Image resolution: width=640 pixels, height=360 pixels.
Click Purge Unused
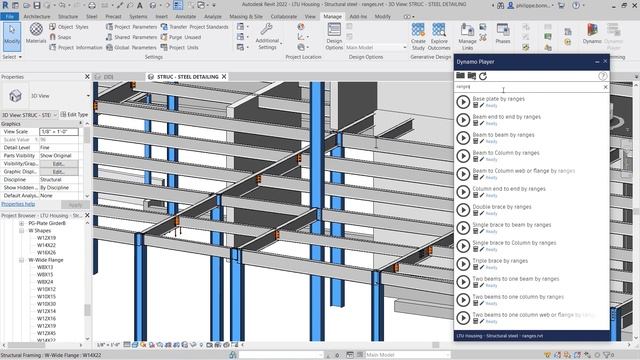click(181, 37)
